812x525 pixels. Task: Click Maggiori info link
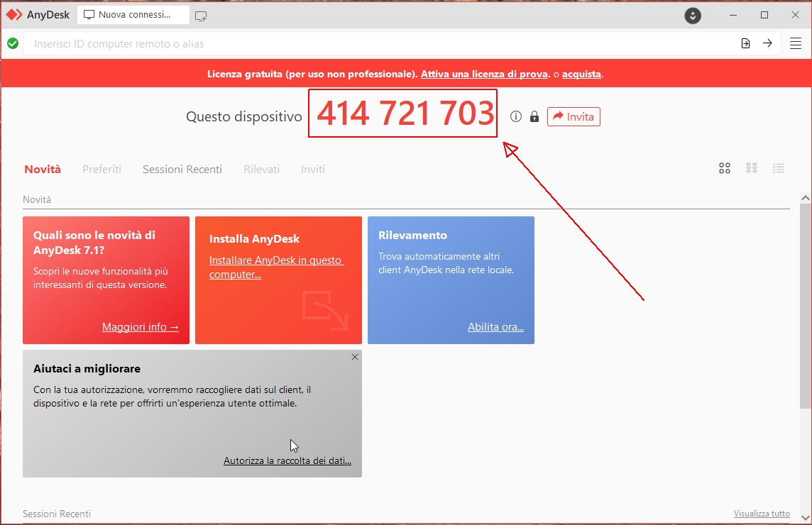pos(141,327)
